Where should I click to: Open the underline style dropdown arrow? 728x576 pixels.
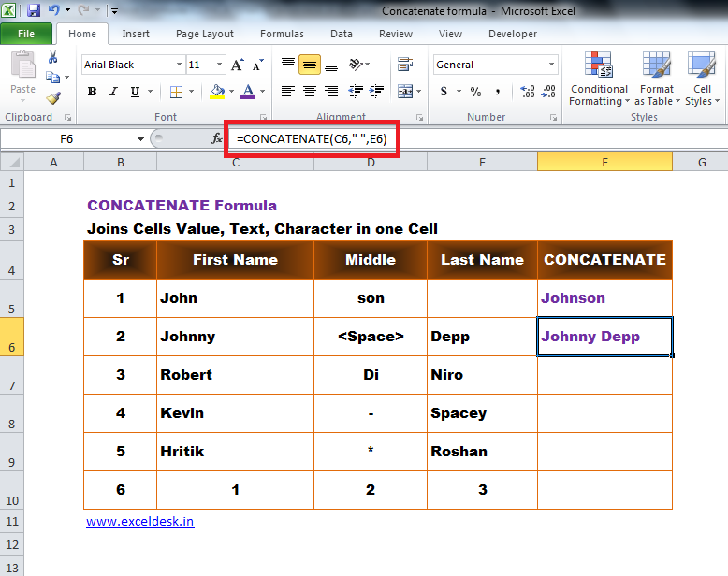150,92
